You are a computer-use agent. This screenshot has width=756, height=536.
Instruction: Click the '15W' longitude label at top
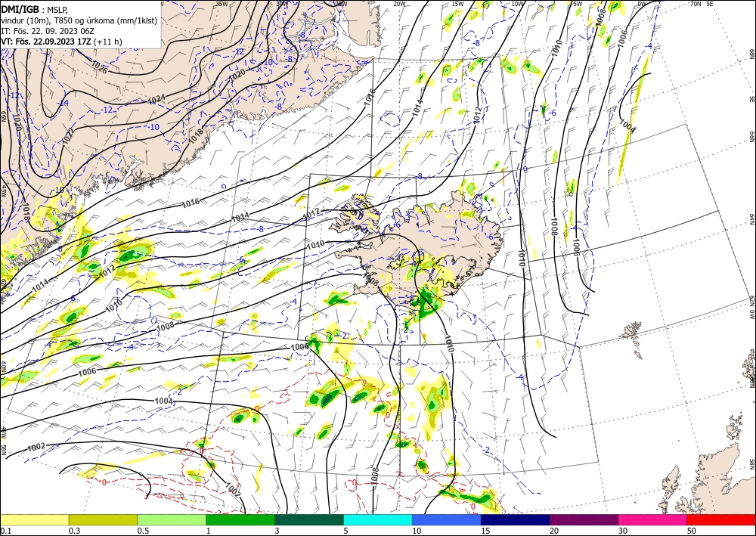(457, 4)
